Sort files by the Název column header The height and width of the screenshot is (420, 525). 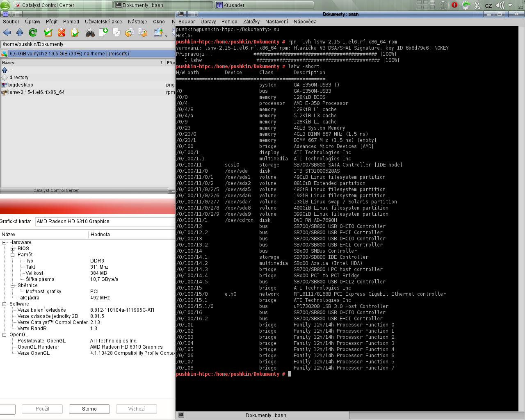click(x=82, y=63)
